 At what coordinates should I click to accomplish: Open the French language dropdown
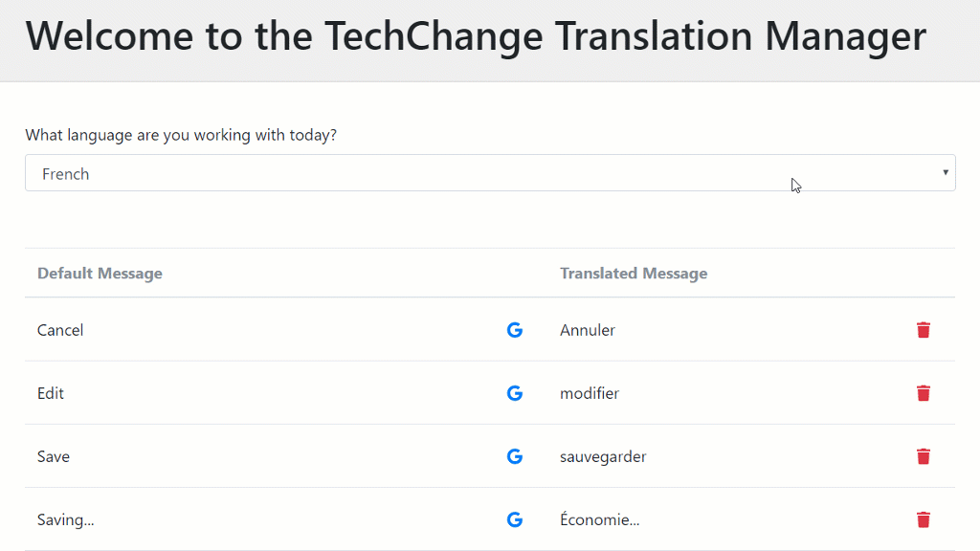click(x=490, y=173)
